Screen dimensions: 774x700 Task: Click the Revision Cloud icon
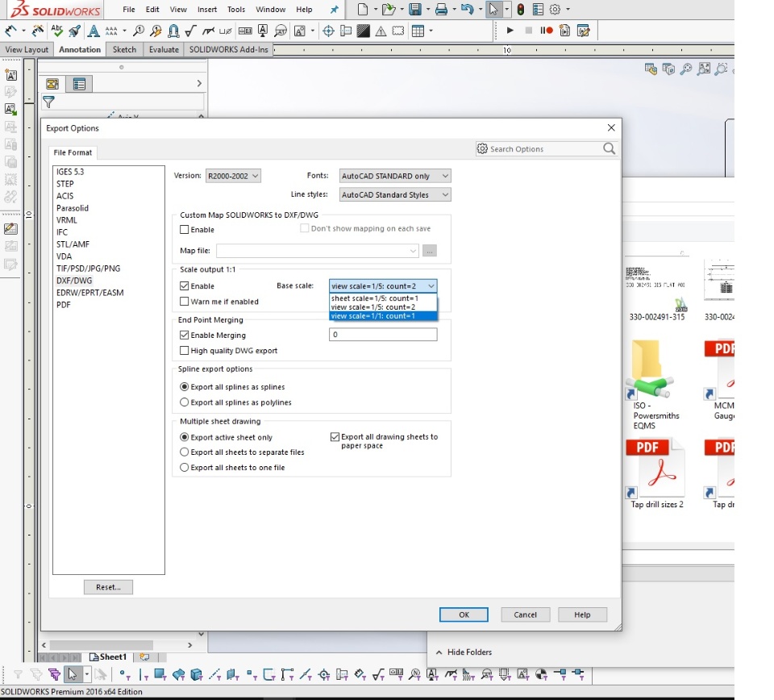pos(397,31)
